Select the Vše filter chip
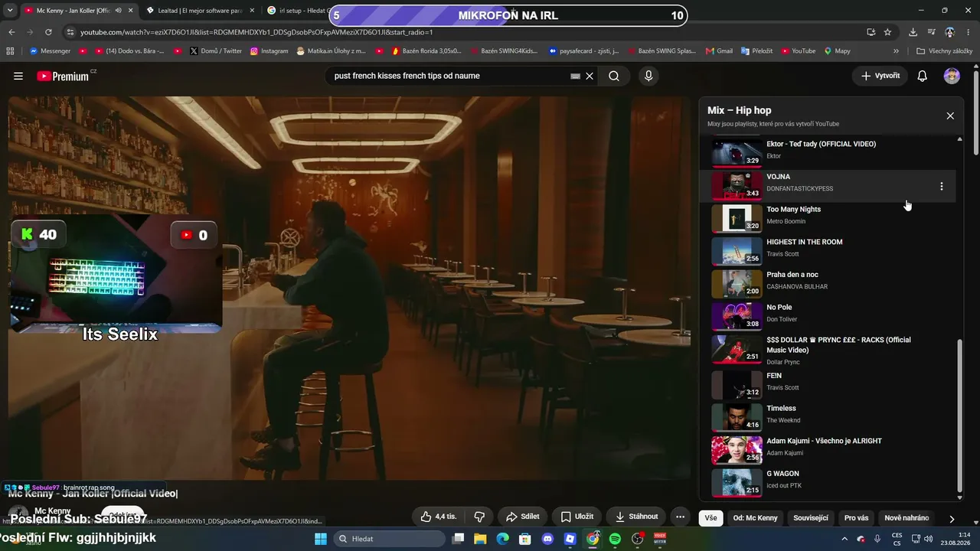 711,518
